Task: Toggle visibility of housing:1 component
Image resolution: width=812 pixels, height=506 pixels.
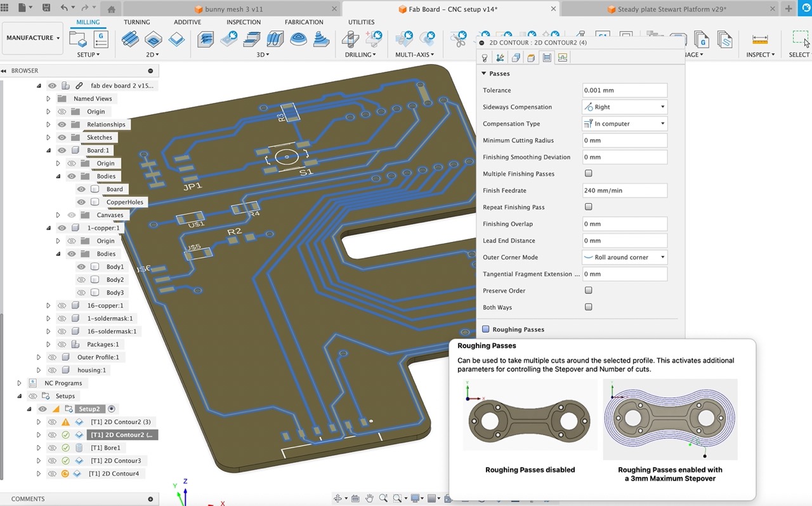Action: (52, 370)
